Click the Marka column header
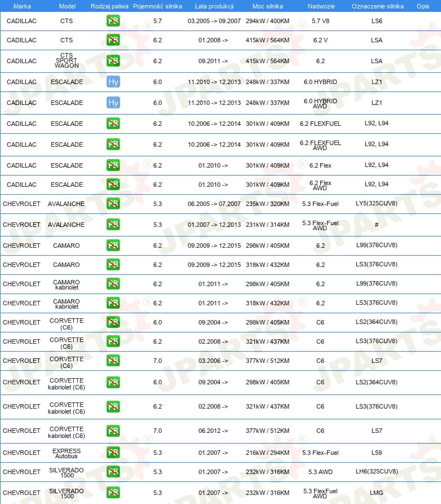 (x=22, y=6)
